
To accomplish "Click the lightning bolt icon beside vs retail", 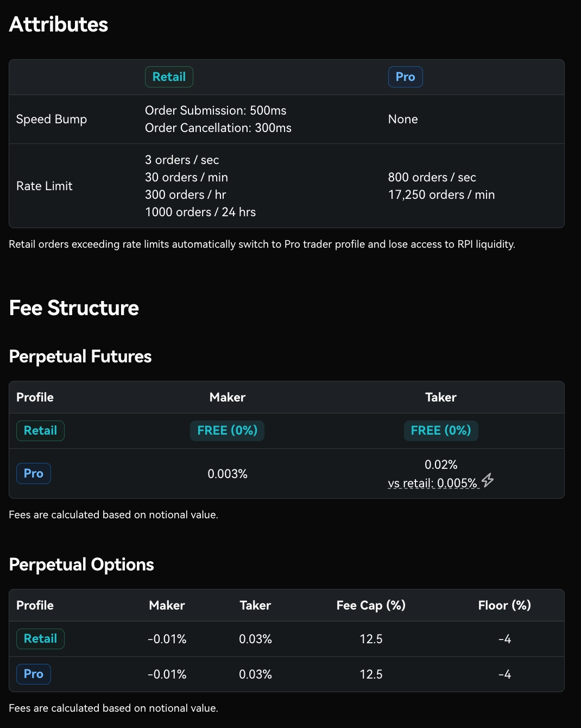I will click(488, 480).
